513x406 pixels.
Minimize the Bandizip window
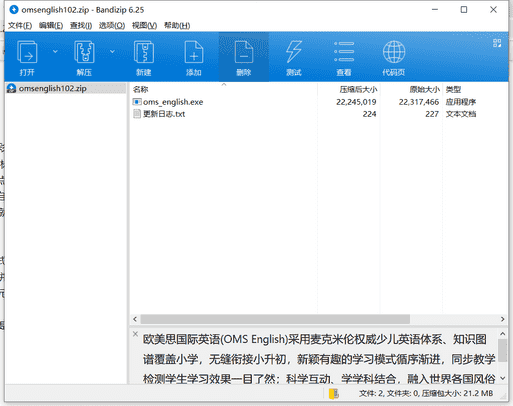pyautogui.click(x=435, y=10)
